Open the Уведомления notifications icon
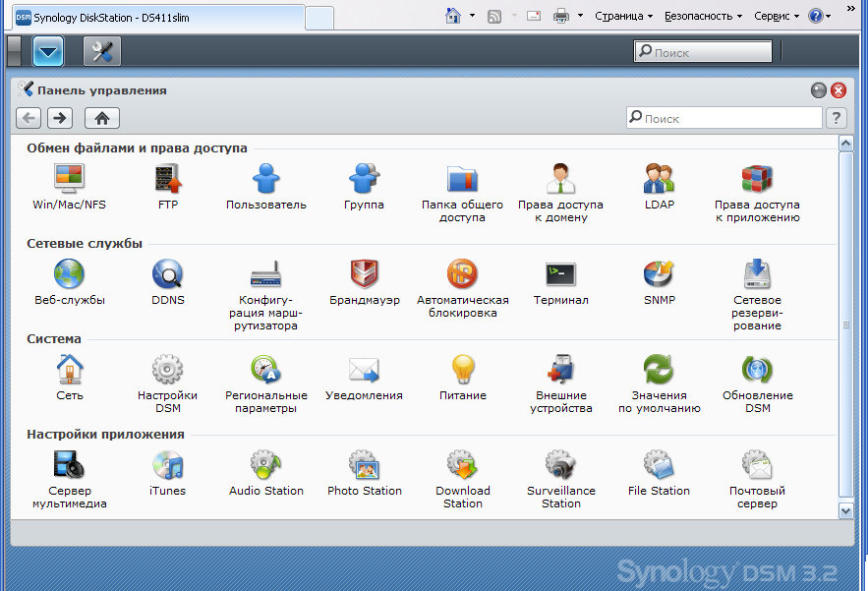The width and height of the screenshot is (868, 591). [364, 370]
